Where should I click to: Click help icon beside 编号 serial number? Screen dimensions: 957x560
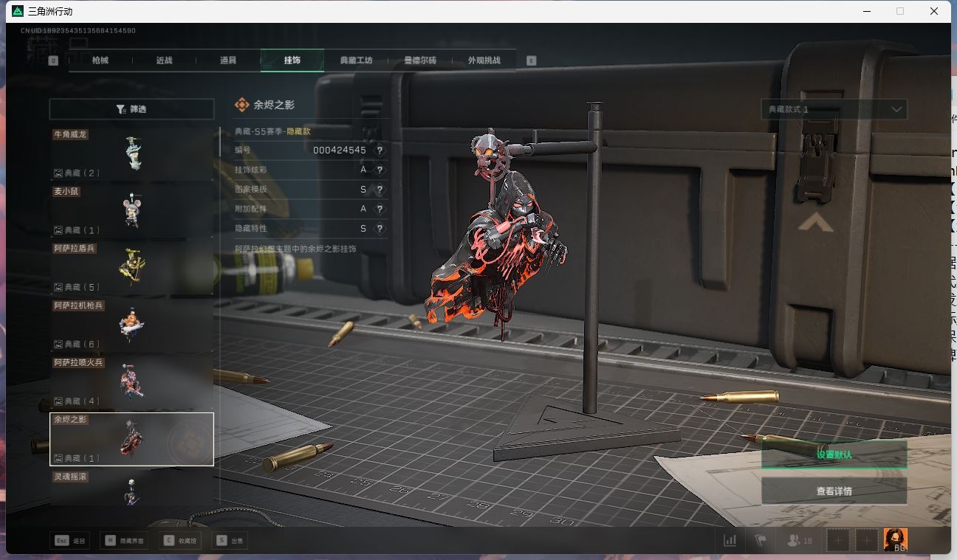380,151
